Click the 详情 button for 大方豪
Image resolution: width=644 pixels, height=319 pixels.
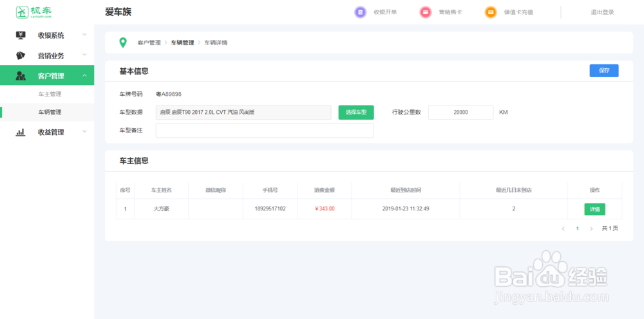click(x=594, y=209)
